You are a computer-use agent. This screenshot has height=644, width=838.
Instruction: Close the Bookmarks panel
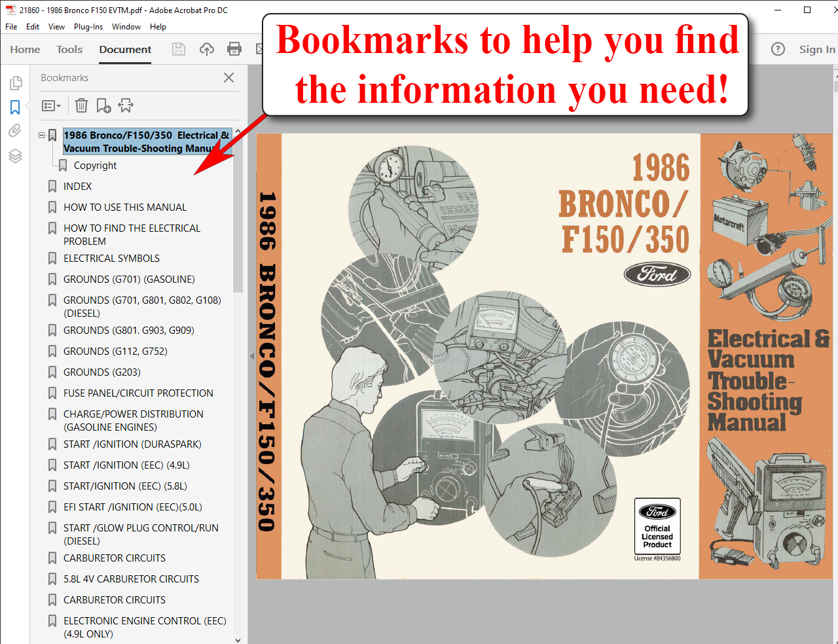[228, 78]
